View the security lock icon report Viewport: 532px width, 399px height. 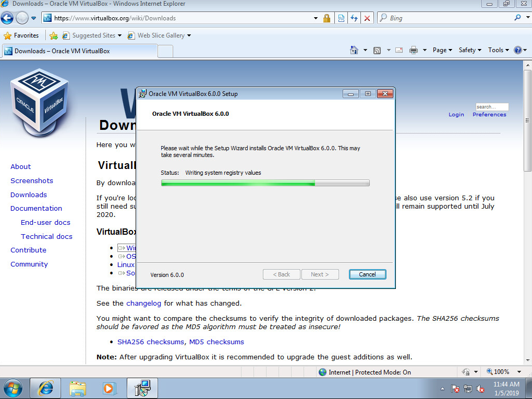pyautogui.click(x=327, y=18)
